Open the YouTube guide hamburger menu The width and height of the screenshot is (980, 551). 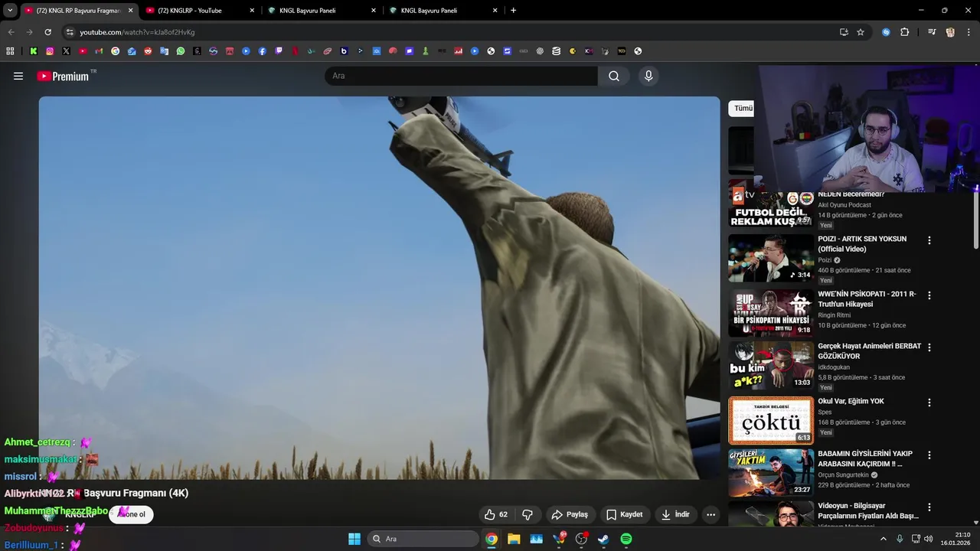tap(18, 76)
